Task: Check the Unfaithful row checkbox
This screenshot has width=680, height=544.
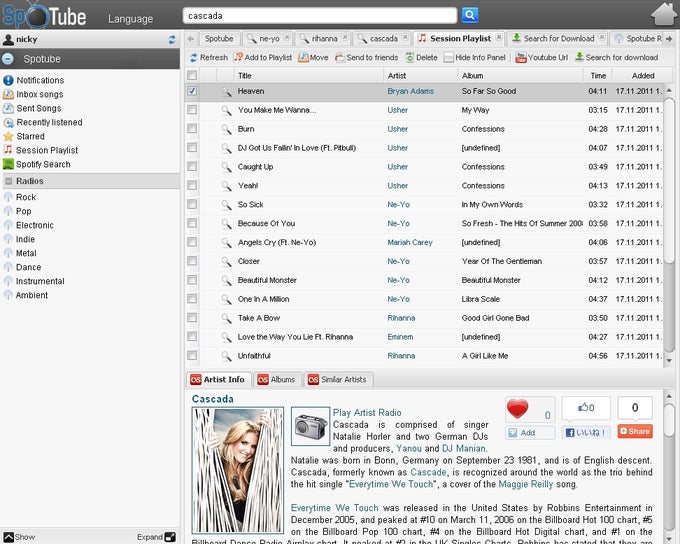Action: (192, 355)
